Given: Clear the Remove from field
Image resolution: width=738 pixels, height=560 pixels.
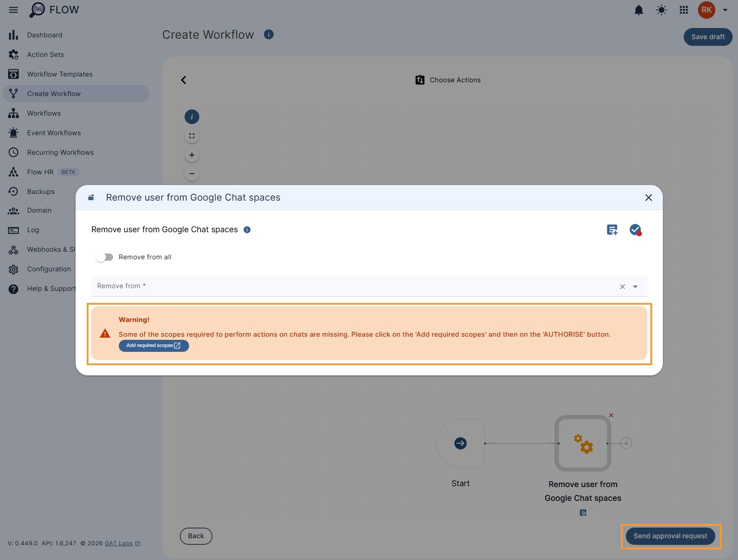Looking at the screenshot, I should tap(622, 287).
